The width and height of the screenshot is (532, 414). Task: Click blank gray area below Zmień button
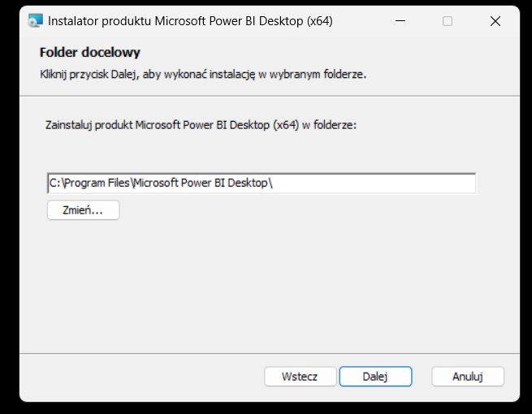[x=244, y=284]
